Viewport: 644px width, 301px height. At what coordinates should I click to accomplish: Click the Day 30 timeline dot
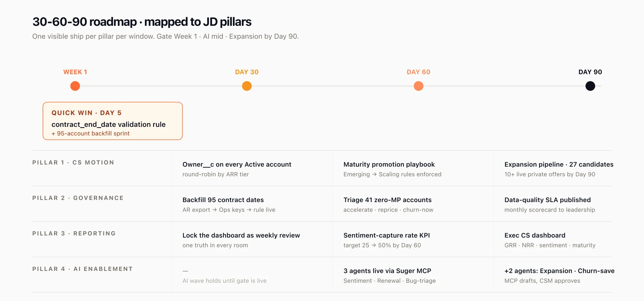(247, 86)
